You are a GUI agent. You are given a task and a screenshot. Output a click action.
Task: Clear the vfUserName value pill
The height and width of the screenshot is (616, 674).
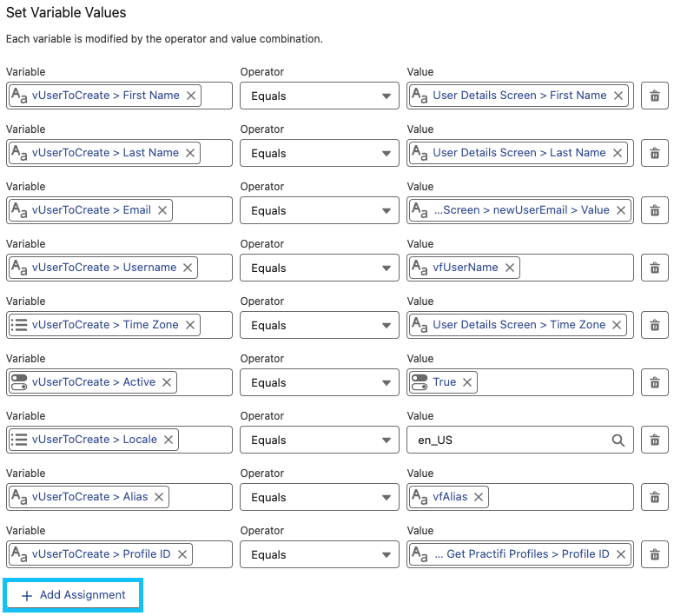[x=510, y=268]
